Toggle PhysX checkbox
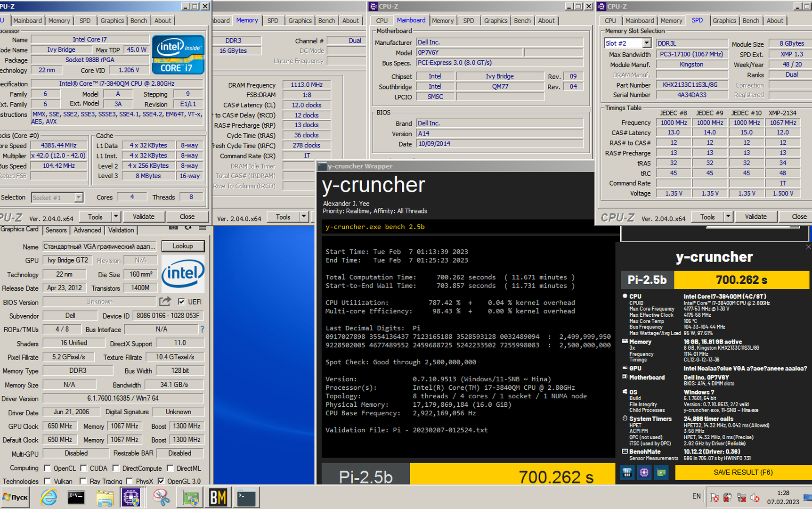Viewport: 812px width, 509px height. pyautogui.click(x=130, y=481)
